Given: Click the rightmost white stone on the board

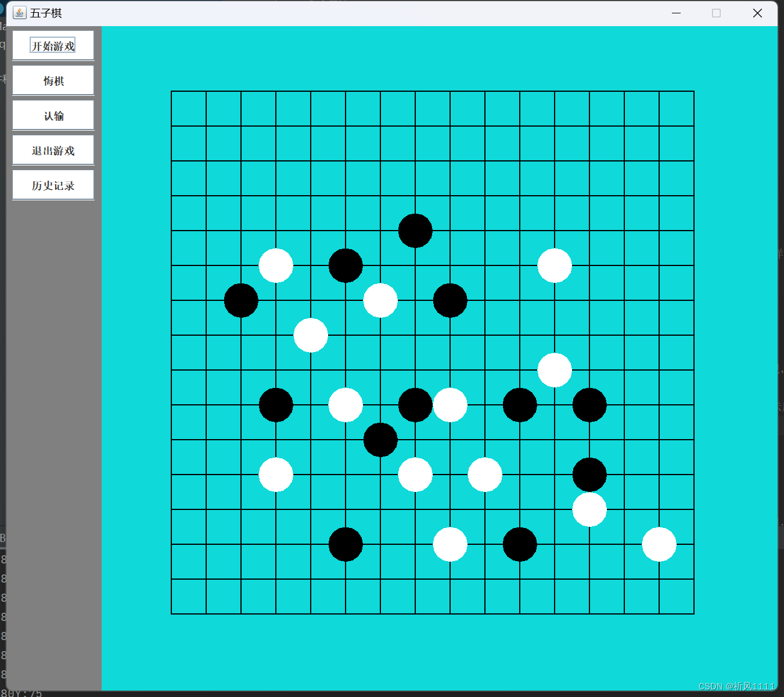Looking at the screenshot, I should (x=659, y=544).
